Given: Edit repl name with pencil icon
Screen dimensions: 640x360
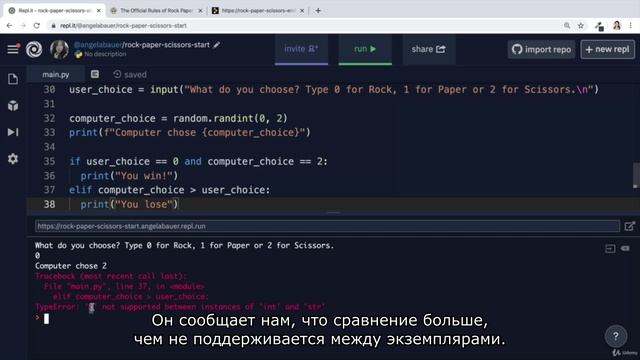Looking at the screenshot, I should [x=217, y=44].
